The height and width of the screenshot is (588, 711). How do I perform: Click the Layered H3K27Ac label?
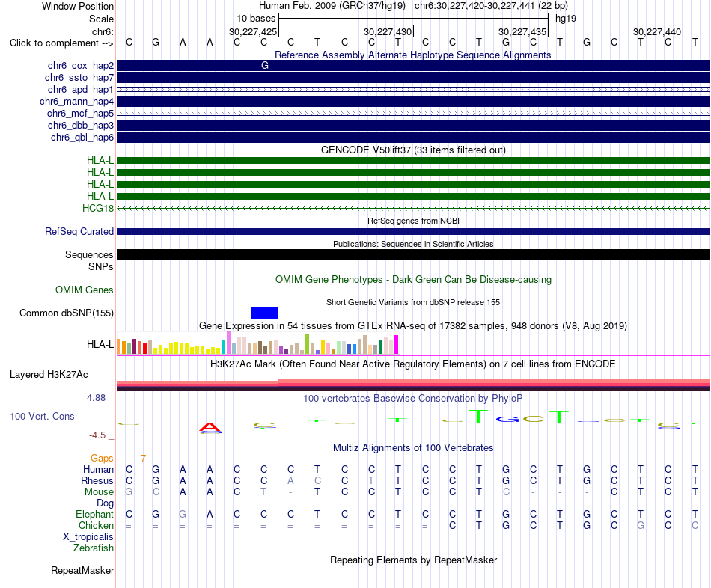[x=49, y=375]
